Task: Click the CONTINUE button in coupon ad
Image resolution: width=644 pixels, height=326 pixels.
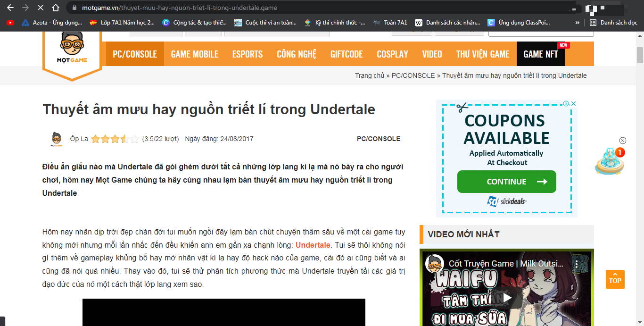Action: (x=507, y=182)
